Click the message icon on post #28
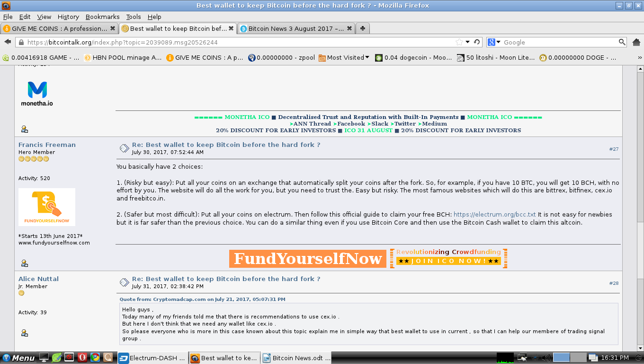 click(x=124, y=282)
